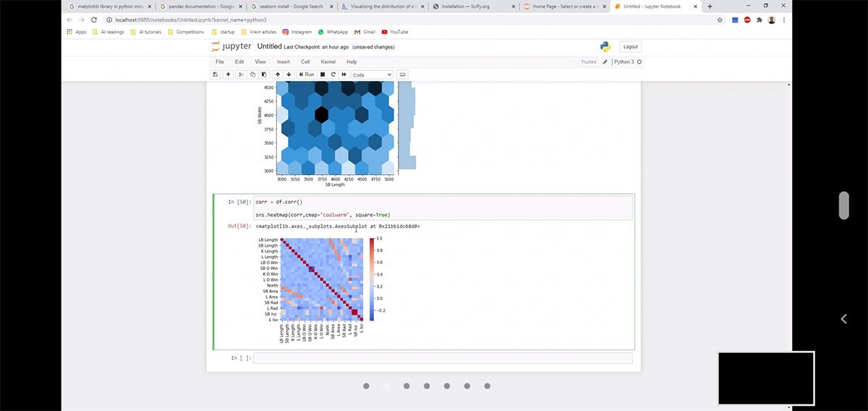Click the vertical scrollbar handle
Viewport: 868px width, 411px height.
tap(843, 205)
